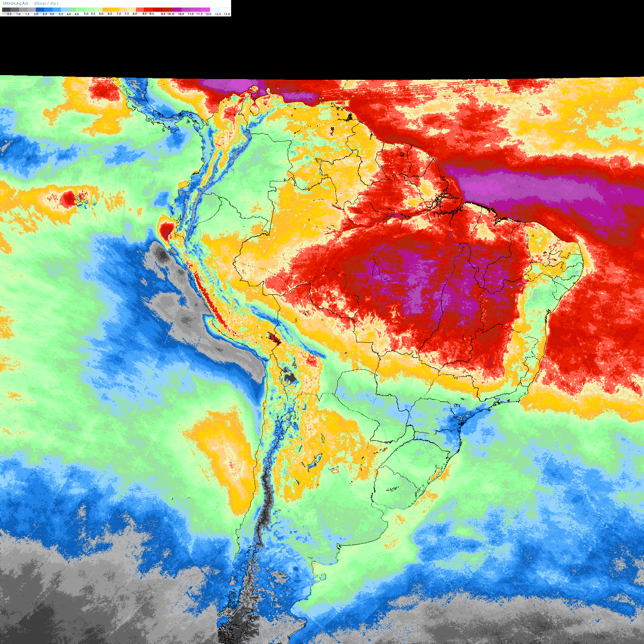Click the '8.0' legend value
This screenshot has width=644, height=644.
pos(135,14)
